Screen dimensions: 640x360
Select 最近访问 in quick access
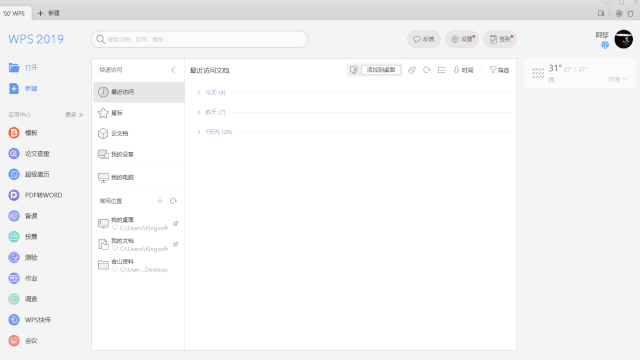click(x=139, y=92)
